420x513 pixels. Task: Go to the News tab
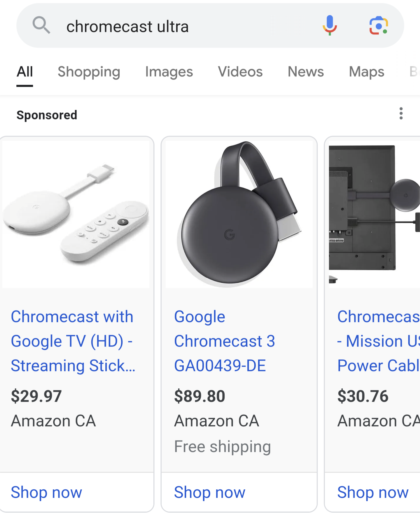click(x=306, y=72)
